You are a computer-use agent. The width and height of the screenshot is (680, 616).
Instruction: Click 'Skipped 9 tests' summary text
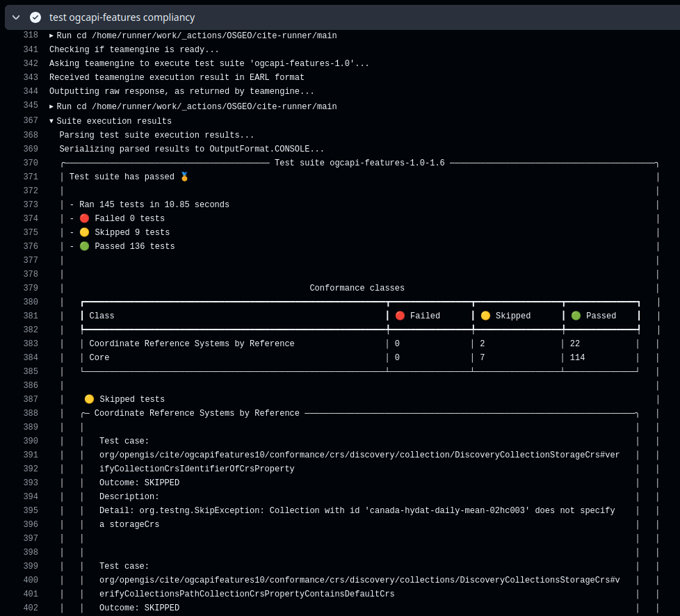point(132,232)
